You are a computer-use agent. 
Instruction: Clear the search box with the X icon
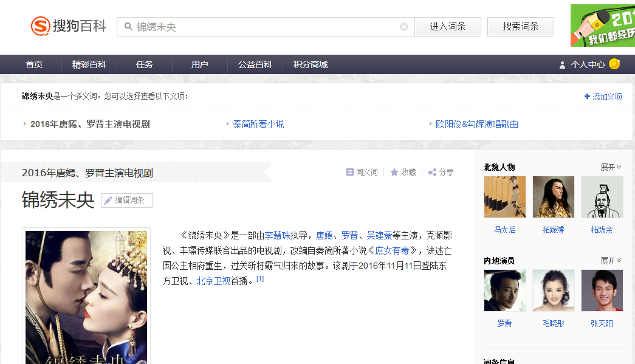point(403,27)
